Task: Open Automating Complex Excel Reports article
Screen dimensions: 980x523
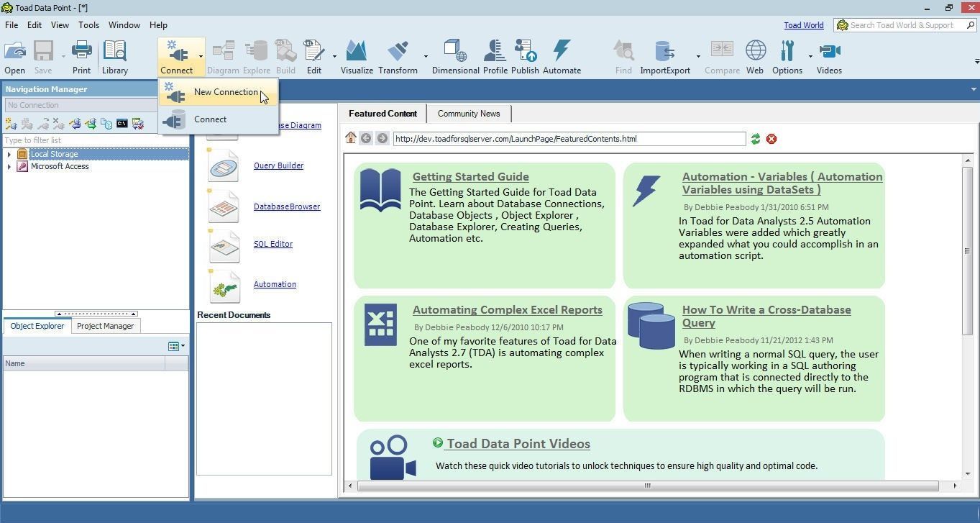Action: (x=507, y=310)
